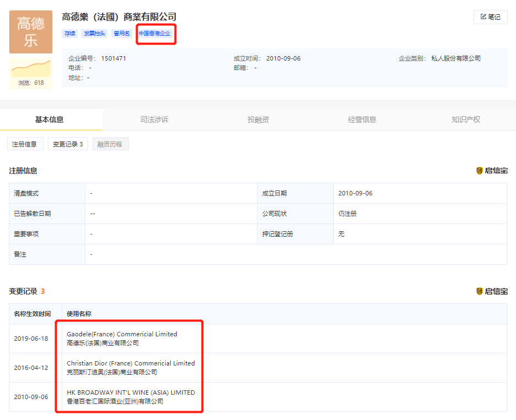Screen dimensions: 516x420
Task: Click the 笔记 note button
Action: coord(490,17)
